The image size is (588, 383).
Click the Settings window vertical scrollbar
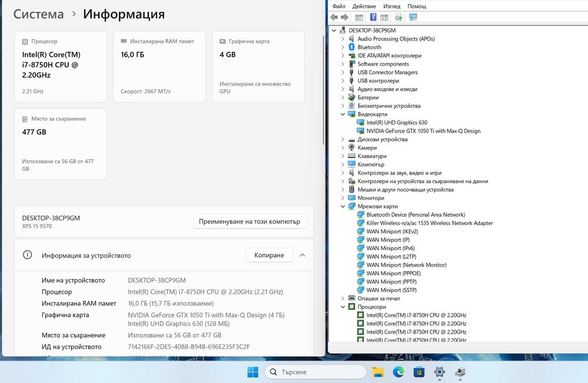pyautogui.click(x=323, y=90)
